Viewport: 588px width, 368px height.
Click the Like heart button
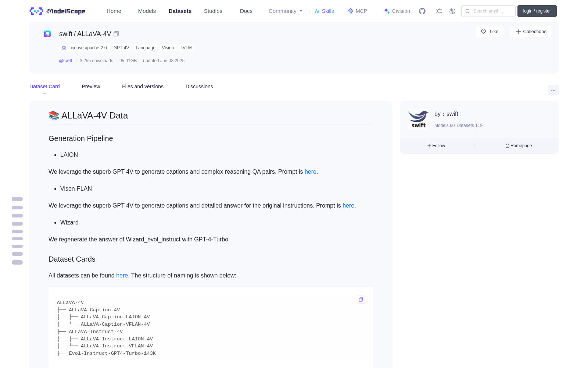click(489, 32)
